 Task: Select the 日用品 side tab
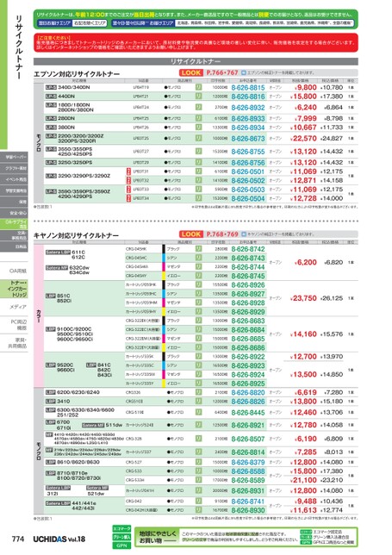14,246
